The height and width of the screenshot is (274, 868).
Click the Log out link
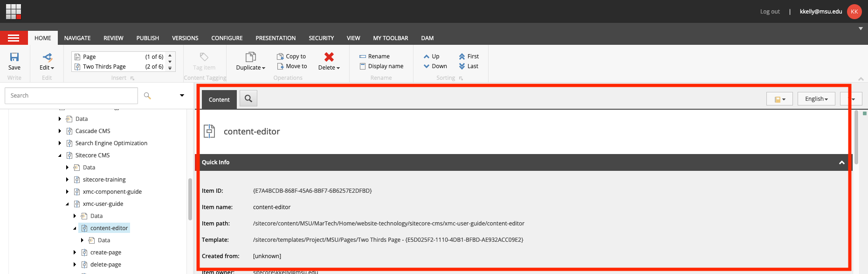(770, 12)
